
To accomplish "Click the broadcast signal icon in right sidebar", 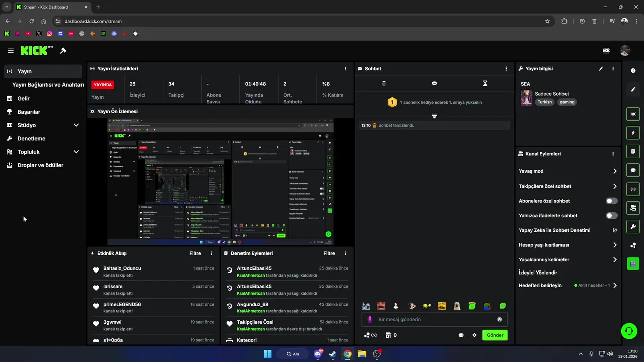I will tap(633, 189).
